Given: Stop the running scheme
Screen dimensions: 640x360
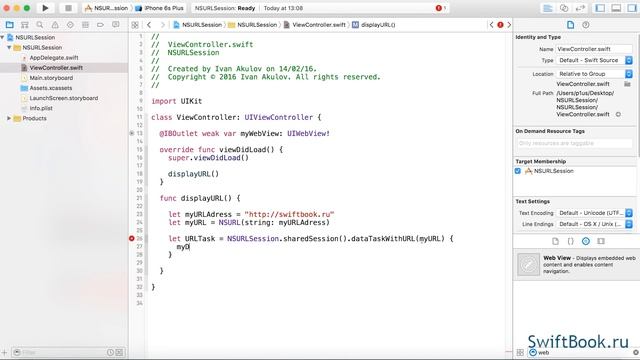Looking at the screenshot, I should [x=68, y=8].
